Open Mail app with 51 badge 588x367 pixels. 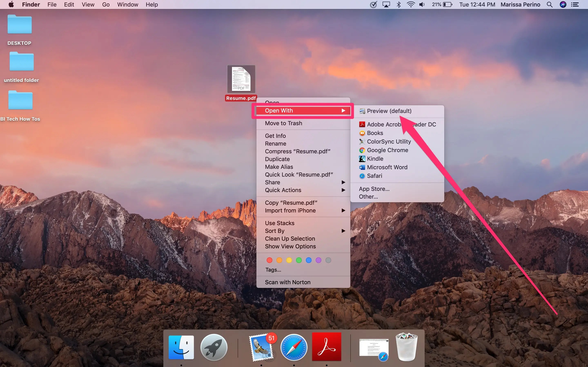(x=262, y=348)
